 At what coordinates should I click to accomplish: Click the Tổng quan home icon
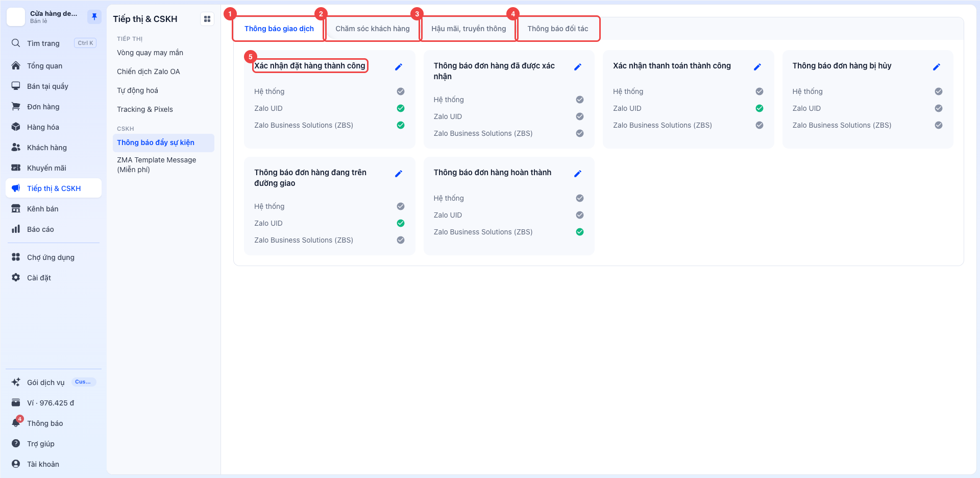pos(16,65)
